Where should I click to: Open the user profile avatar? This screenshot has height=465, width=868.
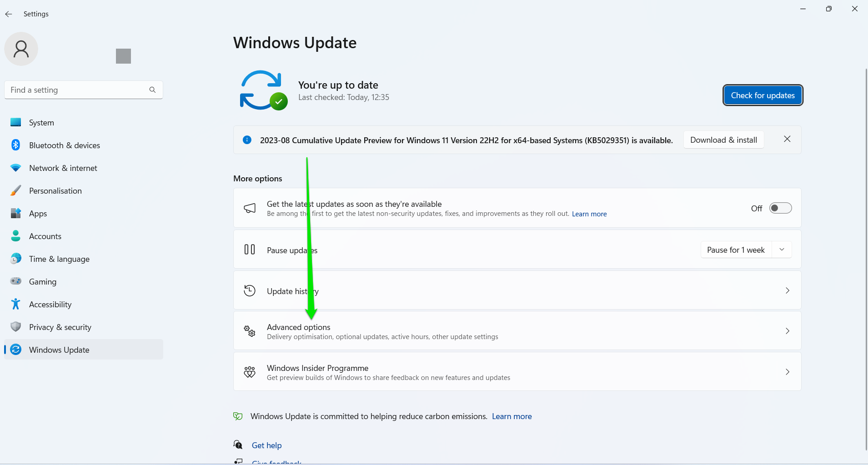click(x=21, y=49)
